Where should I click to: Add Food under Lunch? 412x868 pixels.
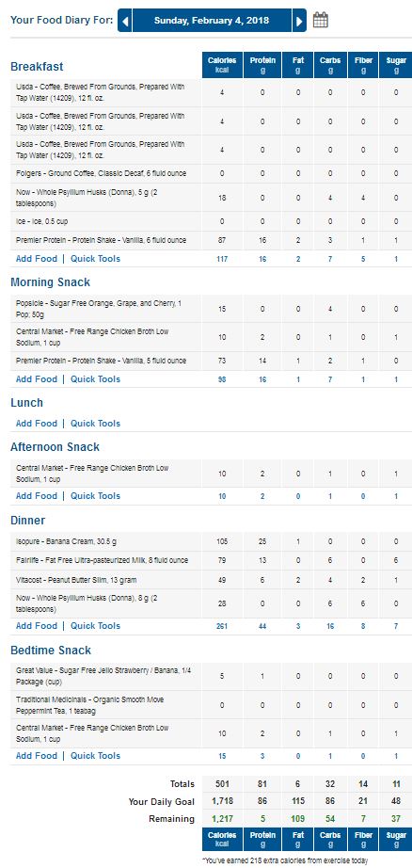click(x=37, y=424)
